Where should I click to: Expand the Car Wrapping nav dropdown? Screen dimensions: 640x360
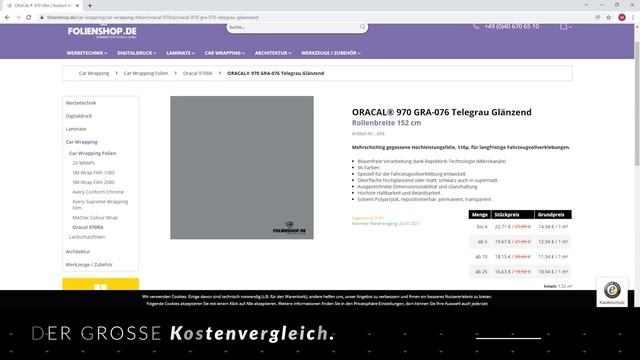point(225,53)
